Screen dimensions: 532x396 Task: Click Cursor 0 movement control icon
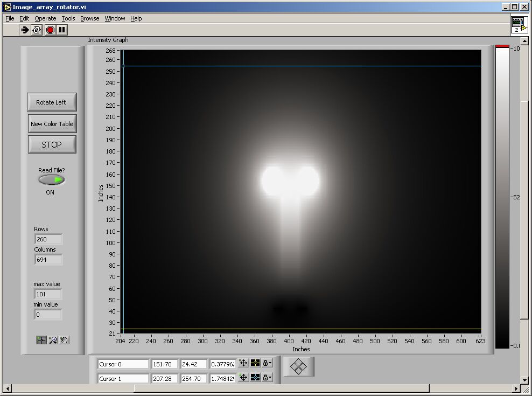[243, 363]
